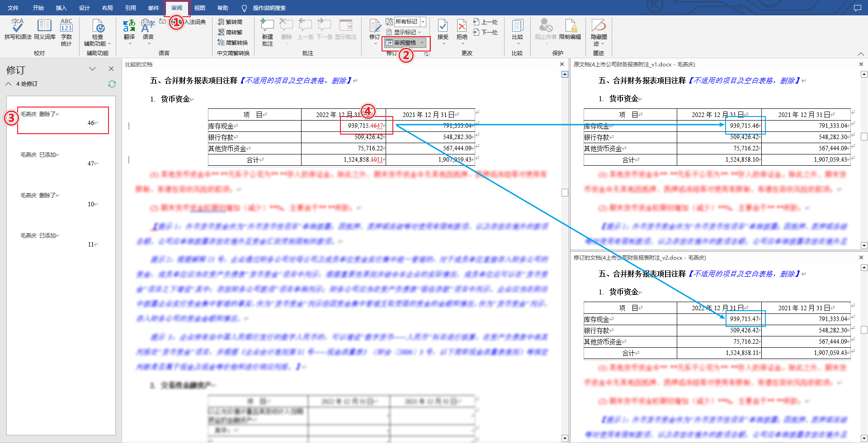
Task: Open the All Markup (所有标记) combo box
Action: click(x=410, y=22)
